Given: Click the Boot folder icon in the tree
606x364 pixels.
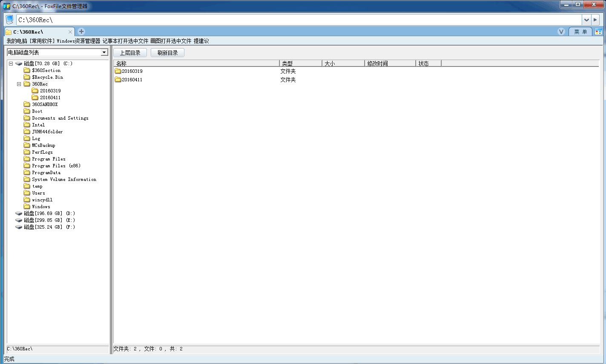Looking at the screenshot, I should pos(27,111).
